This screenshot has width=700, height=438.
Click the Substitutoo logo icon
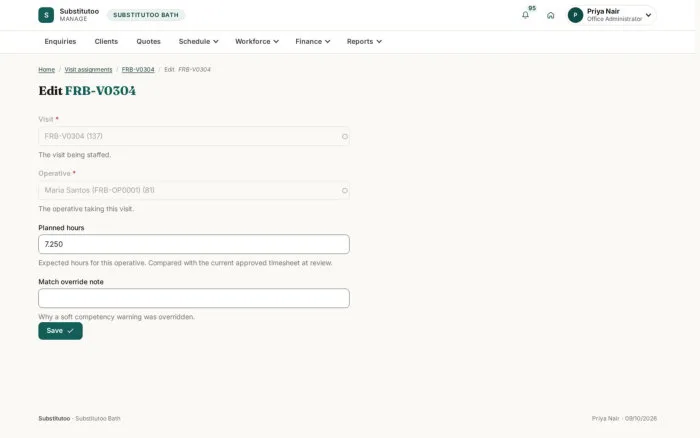46,15
